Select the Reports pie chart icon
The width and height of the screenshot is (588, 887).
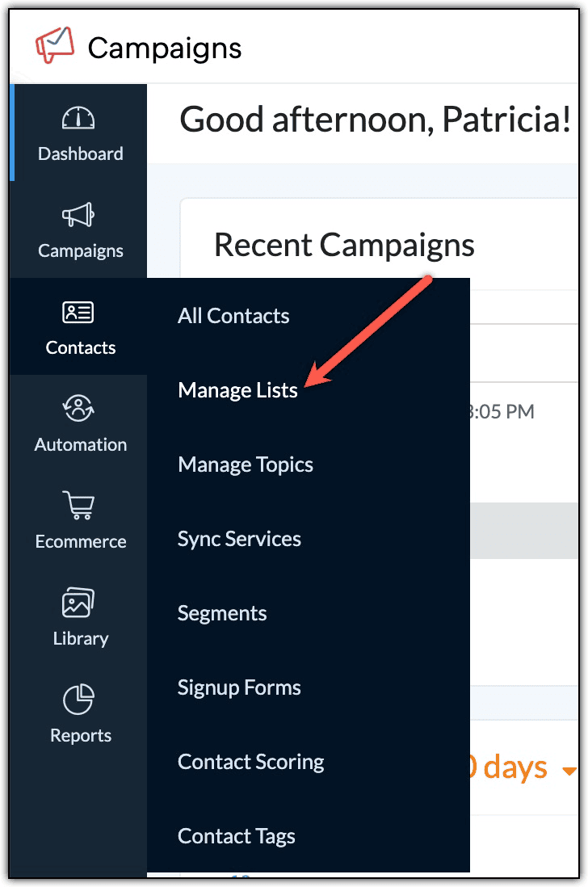80,697
